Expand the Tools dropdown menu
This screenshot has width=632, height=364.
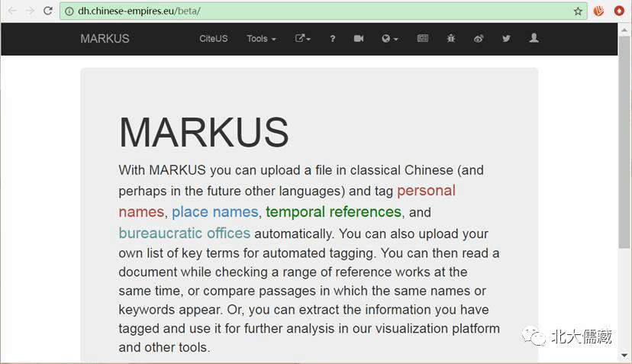(x=261, y=39)
